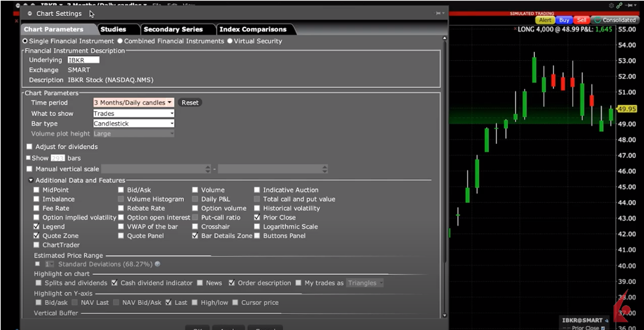This screenshot has height=330, width=644.
Task: Open the Bar type Candlestick dropdown
Action: (134, 123)
